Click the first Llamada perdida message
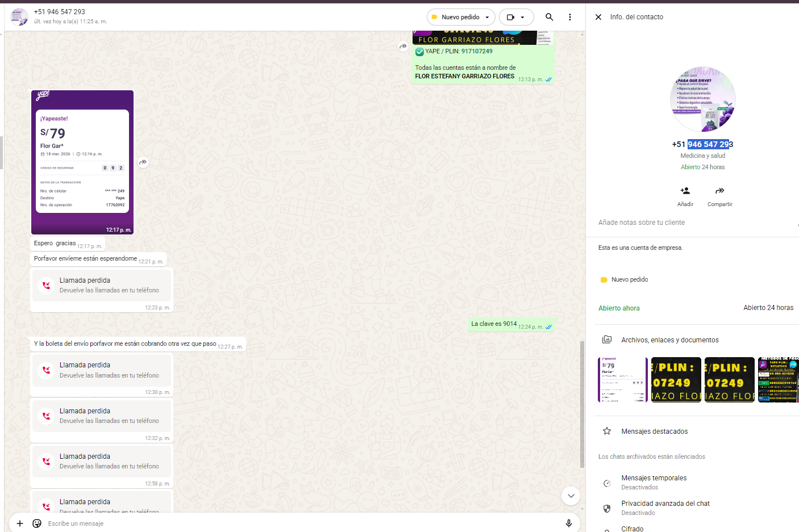The height and width of the screenshot is (532, 799). click(x=101, y=285)
